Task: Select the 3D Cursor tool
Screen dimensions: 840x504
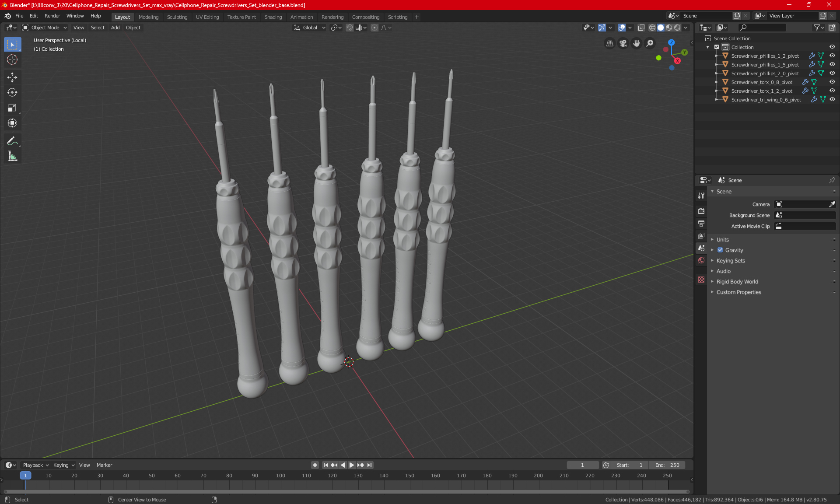Action: coord(12,59)
